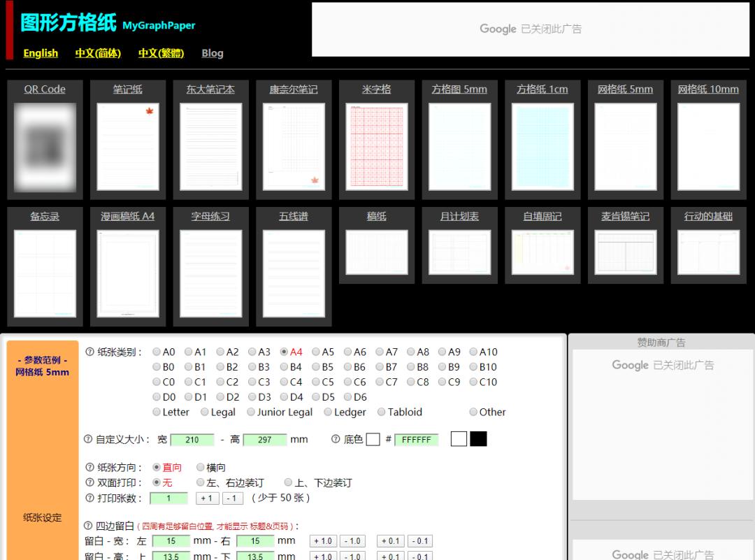
Task: Select the black background color swatch
Action: 478,438
